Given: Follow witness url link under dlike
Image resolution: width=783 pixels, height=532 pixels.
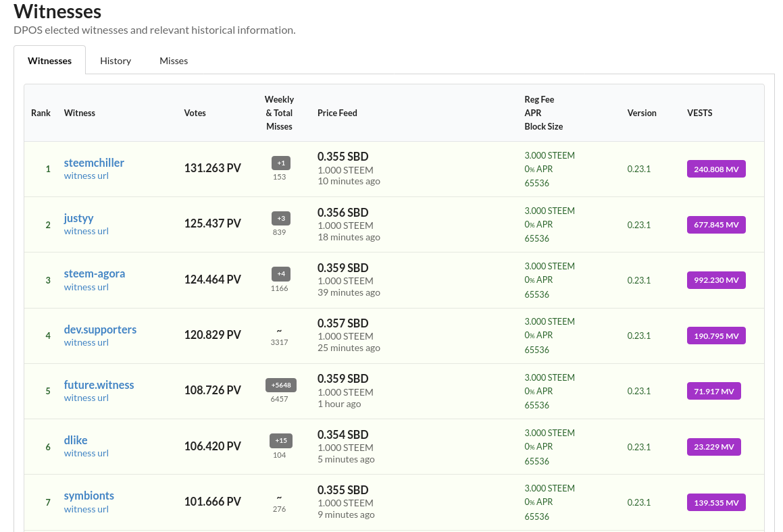Looking at the screenshot, I should pyautogui.click(x=86, y=453).
